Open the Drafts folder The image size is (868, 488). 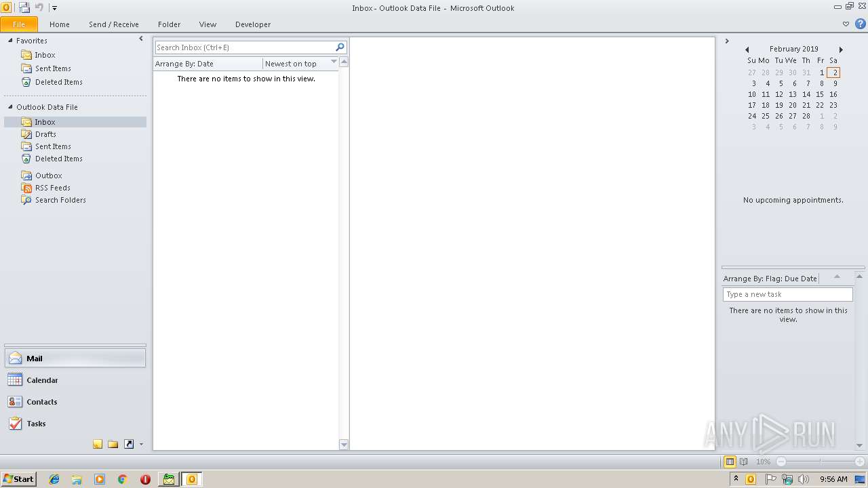[x=45, y=134]
